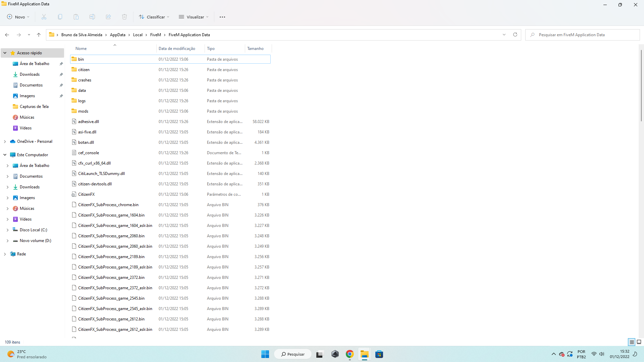Click the security alert tray icon
The width and height of the screenshot is (644, 362).
coord(561,354)
